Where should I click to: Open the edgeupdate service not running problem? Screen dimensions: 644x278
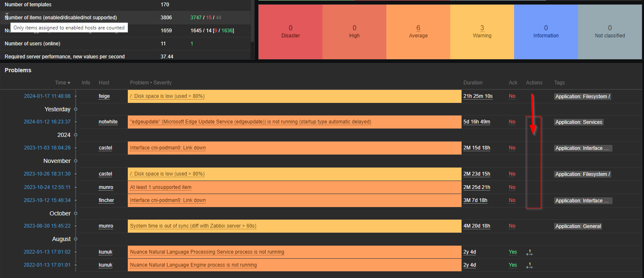[251, 122]
